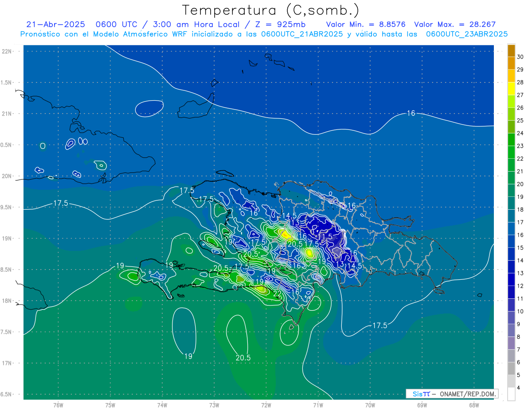The width and height of the screenshot is (532, 411).
Task: Click the "70W" longitude axis label
Action: pos(370,405)
